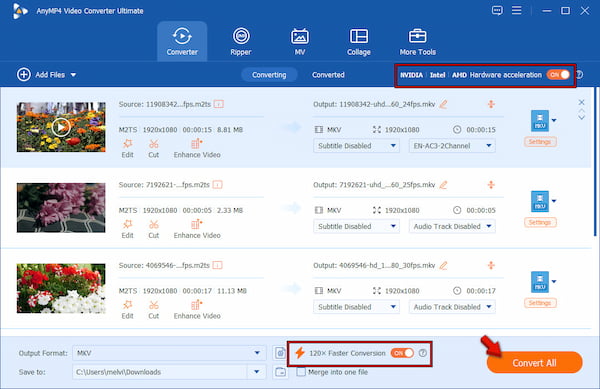Screen dimensions: 600x389
Task: Open the Collage tab
Action: [x=359, y=41]
